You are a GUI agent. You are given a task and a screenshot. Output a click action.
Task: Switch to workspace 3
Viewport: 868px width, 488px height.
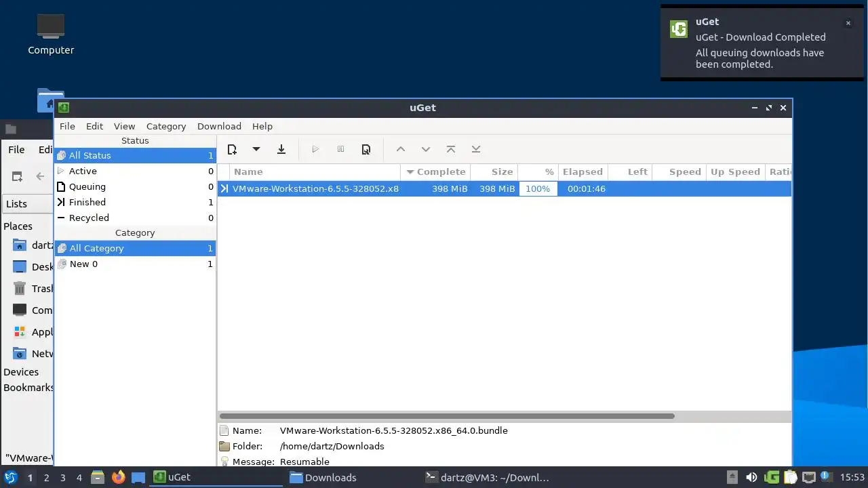pyautogui.click(x=62, y=478)
